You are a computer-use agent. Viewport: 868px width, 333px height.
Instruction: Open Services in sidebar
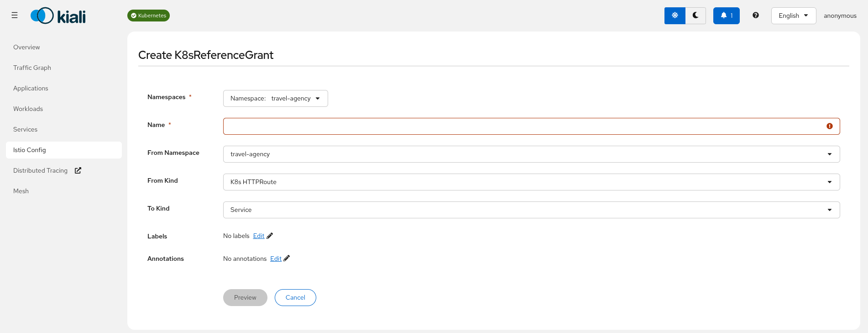point(64,129)
